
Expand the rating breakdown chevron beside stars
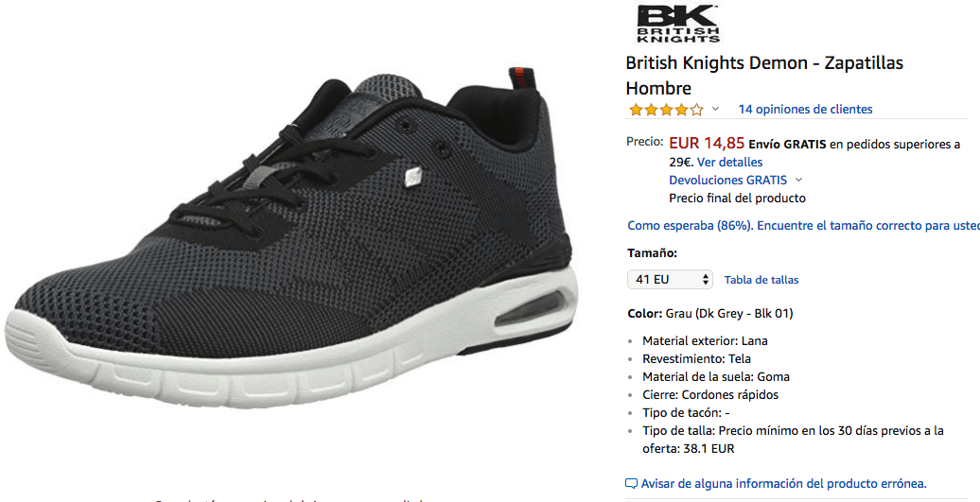pyautogui.click(x=716, y=110)
